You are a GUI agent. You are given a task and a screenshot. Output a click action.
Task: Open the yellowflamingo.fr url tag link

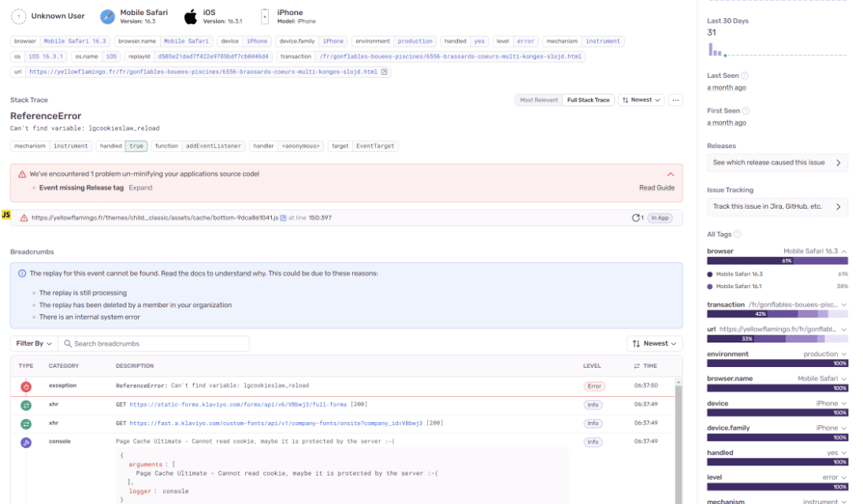tap(203, 72)
